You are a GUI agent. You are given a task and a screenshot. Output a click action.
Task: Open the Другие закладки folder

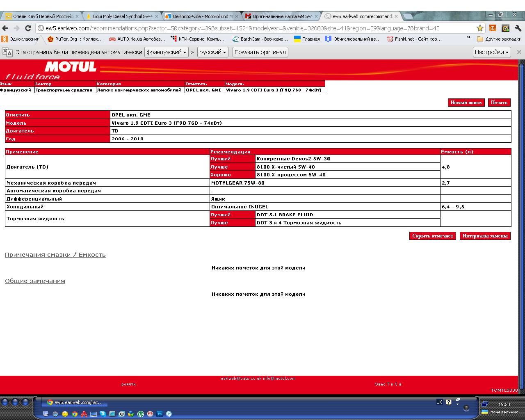pyautogui.click(x=499, y=39)
